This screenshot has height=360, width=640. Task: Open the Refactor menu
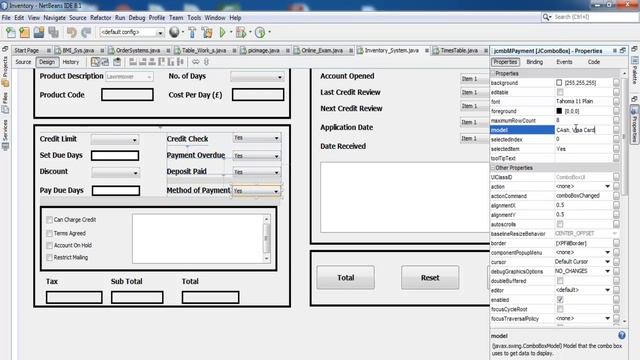point(100,18)
